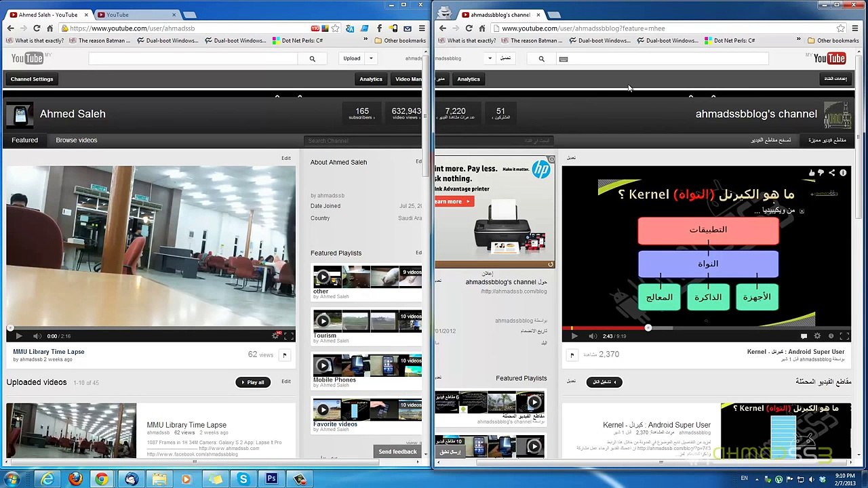The height and width of the screenshot is (488, 868).
Task: Go back in left Chrome window
Action: tap(10, 28)
